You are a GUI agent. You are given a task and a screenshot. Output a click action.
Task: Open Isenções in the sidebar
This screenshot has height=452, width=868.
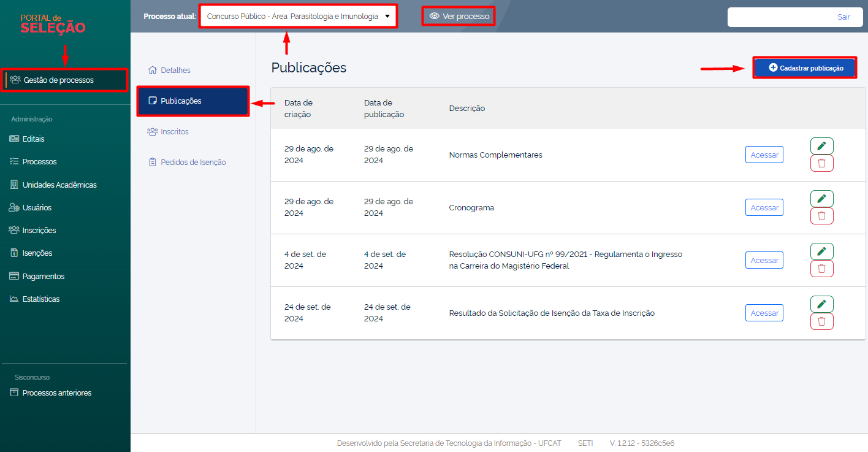click(31, 253)
